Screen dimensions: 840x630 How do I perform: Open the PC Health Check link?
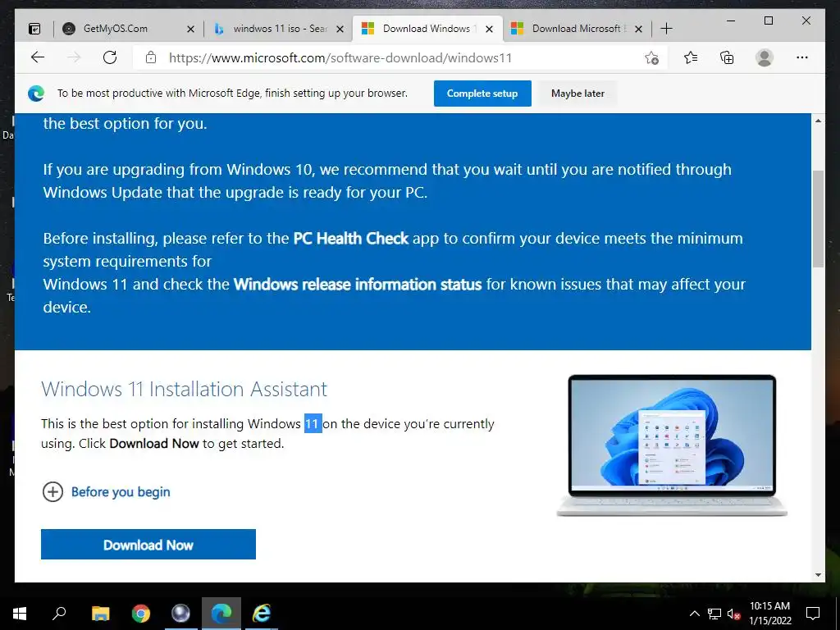[x=351, y=238]
